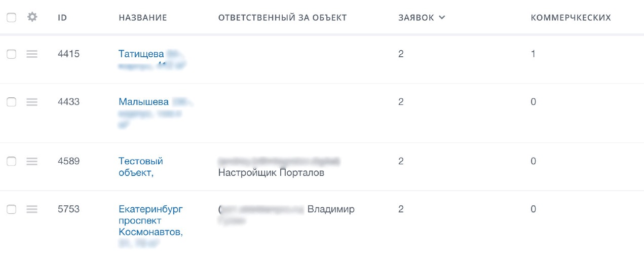644x258 pixels.
Task: Sort by ОТВЕТСТВЕННЫЙ ЗА ОБЪЕКТ header
Action: [282, 18]
